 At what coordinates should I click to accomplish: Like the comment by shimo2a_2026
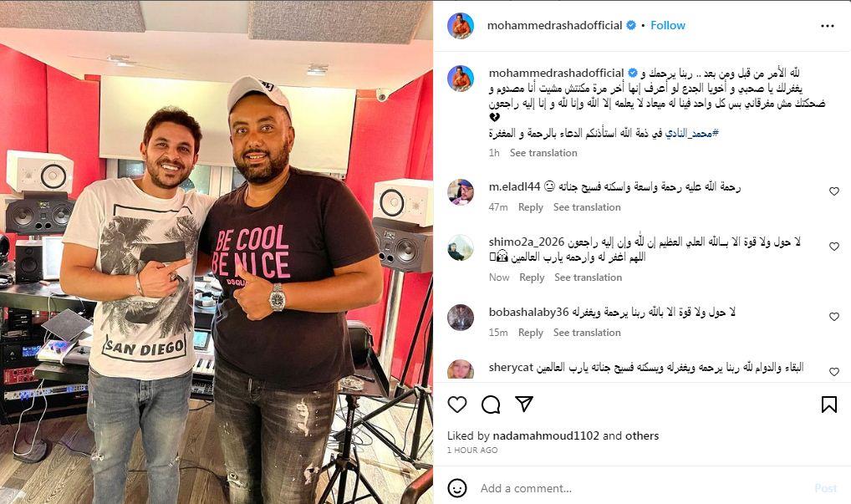tap(834, 247)
